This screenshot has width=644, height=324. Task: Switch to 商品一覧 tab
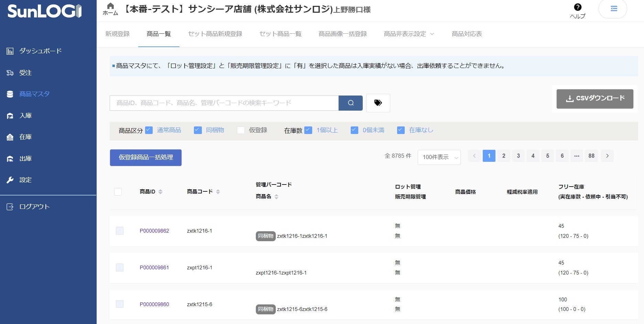point(159,34)
